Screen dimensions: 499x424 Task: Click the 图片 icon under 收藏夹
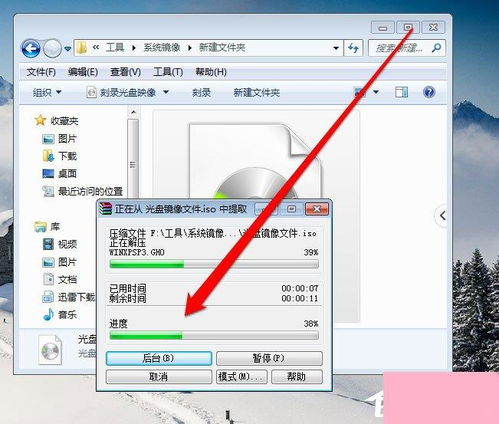coord(48,138)
